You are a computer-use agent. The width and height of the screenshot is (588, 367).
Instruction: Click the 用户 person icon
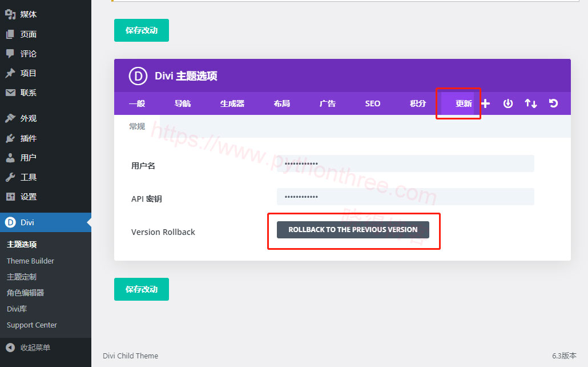pyautogui.click(x=10, y=158)
